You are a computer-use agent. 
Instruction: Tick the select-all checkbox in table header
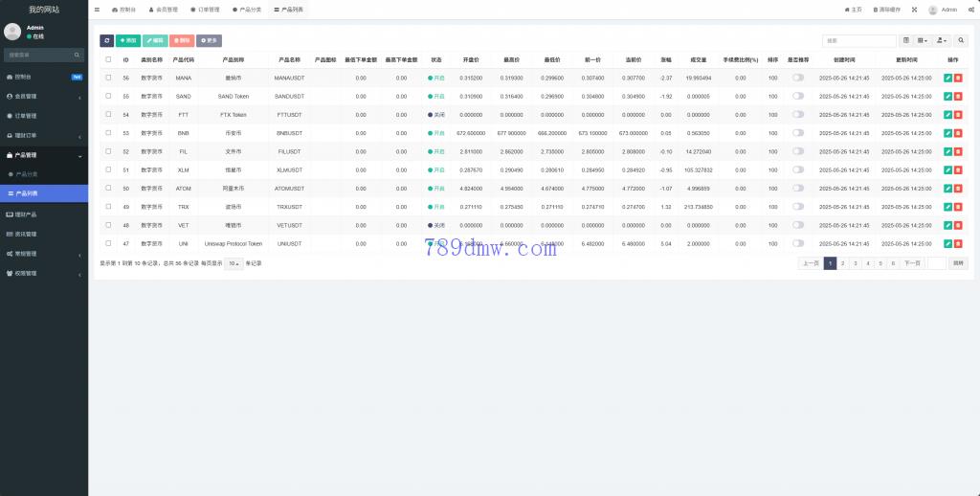(108, 59)
